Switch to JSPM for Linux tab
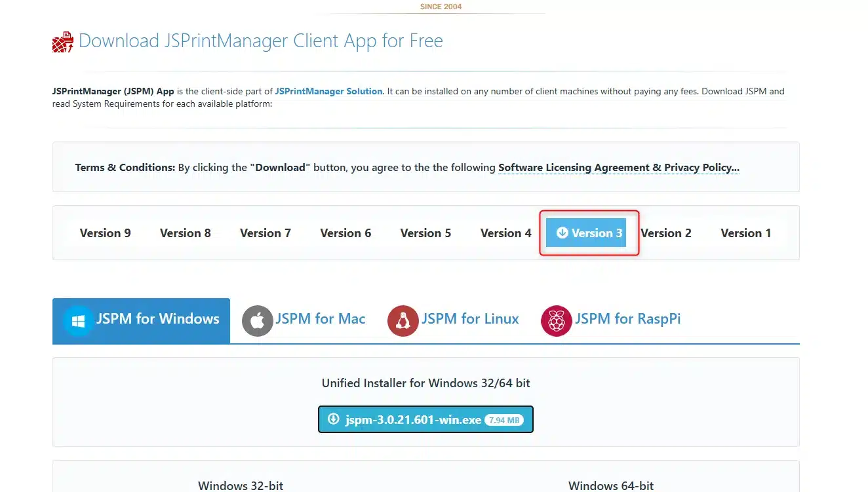868x492 pixels. pos(453,320)
